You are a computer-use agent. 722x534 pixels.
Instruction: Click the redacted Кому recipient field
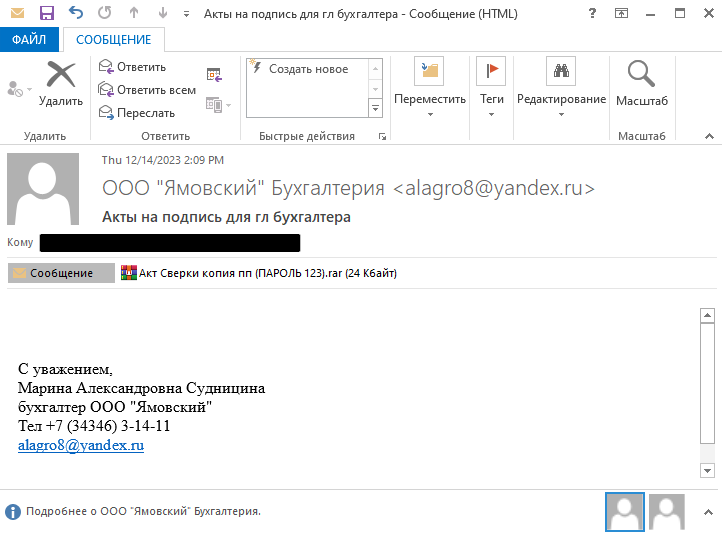tap(170, 243)
